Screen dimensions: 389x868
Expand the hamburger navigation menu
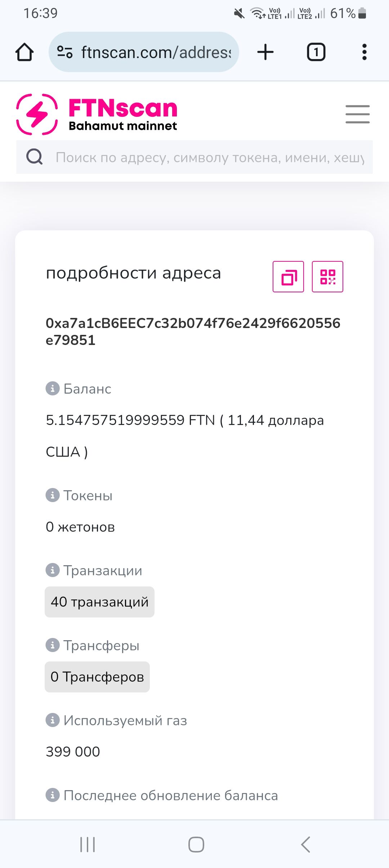pyautogui.click(x=357, y=114)
